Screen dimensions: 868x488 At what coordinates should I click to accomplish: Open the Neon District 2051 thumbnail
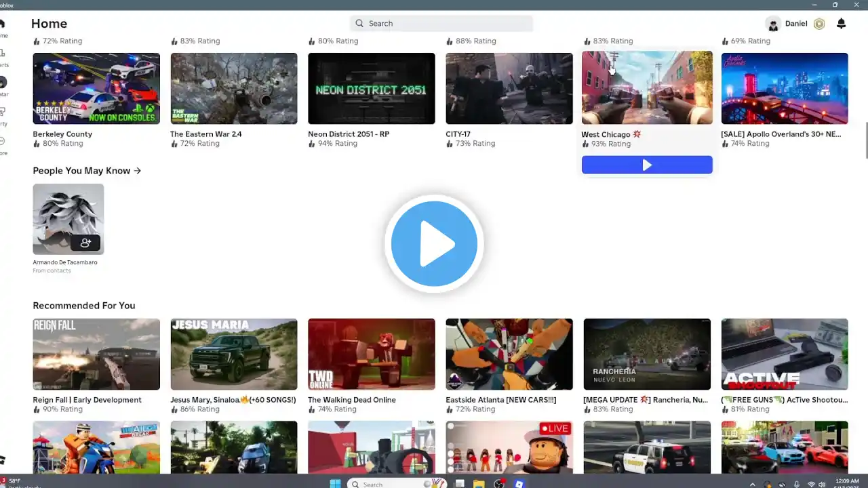point(372,89)
